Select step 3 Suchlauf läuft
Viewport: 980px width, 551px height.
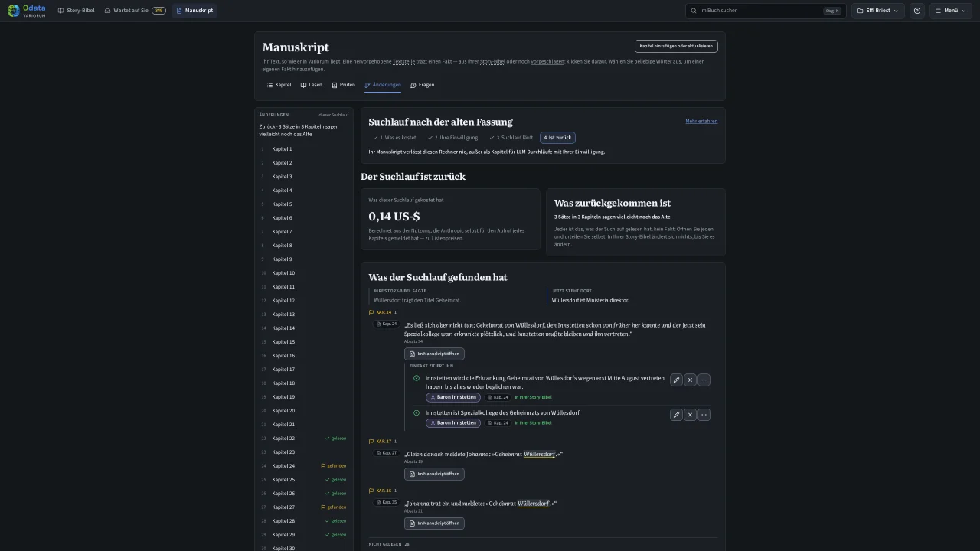pyautogui.click(x=511, y=138)
